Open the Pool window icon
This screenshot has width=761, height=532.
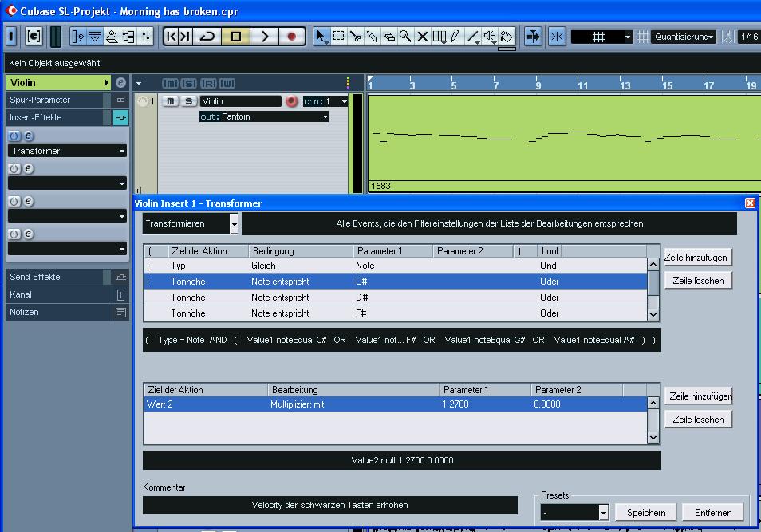click(x=128, y=37)
